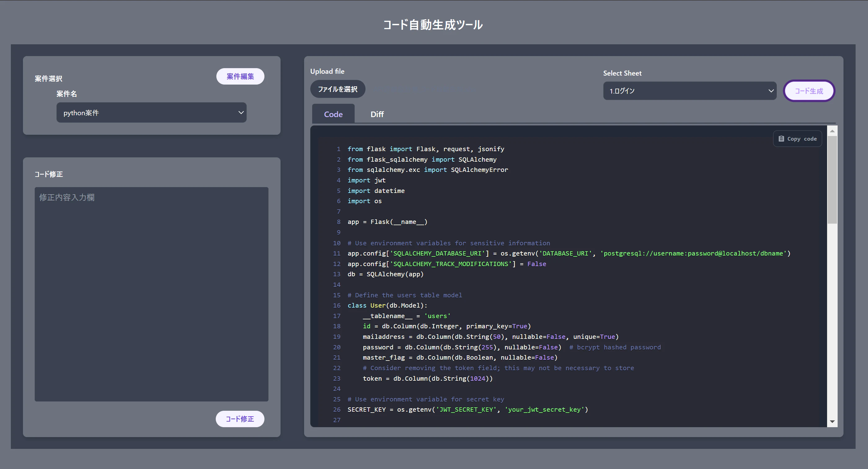Click the token column definition line
The width and height of the screenshot is (868, 469).
427,379
